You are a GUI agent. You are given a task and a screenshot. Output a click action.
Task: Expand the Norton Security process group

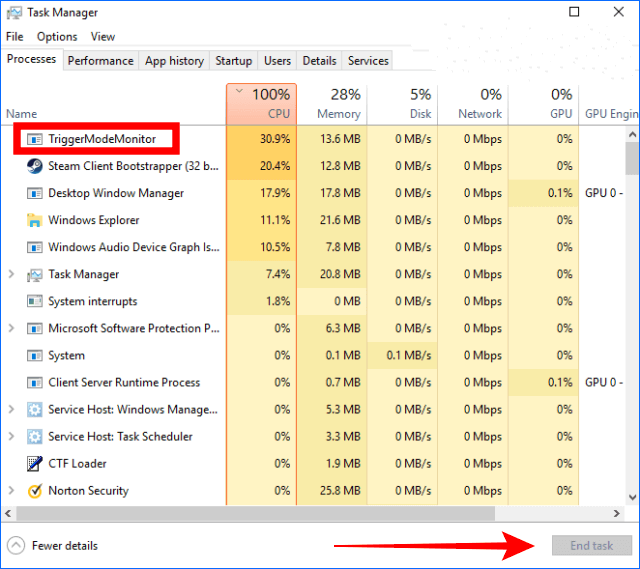(x=11, y=490)
